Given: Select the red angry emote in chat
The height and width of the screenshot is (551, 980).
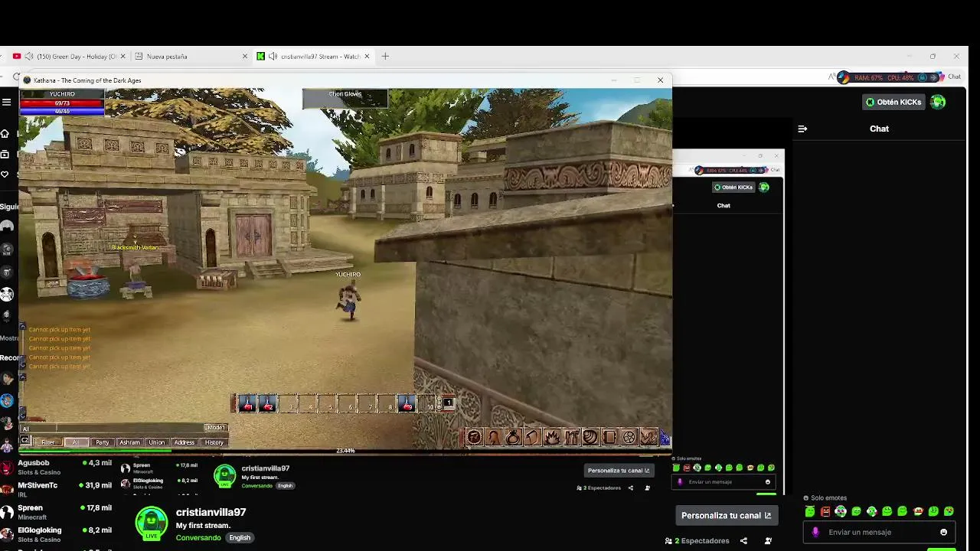Looking at the screenshot, I should coord(825,511).
